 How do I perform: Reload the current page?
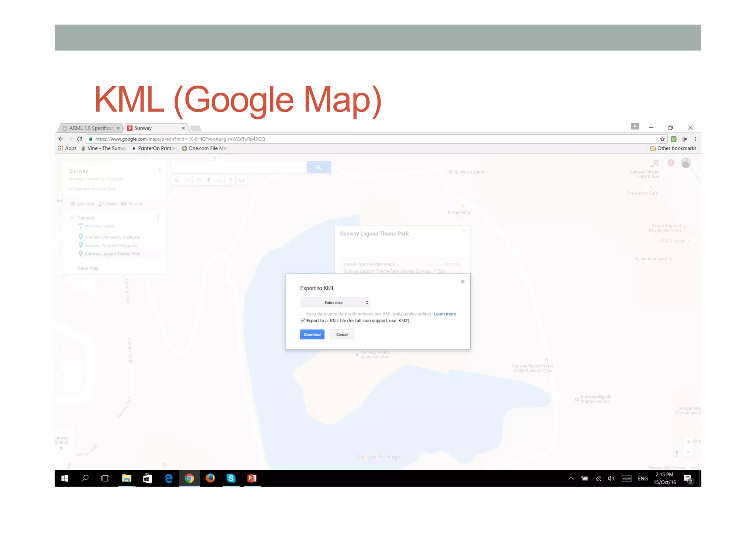point(79,139)
